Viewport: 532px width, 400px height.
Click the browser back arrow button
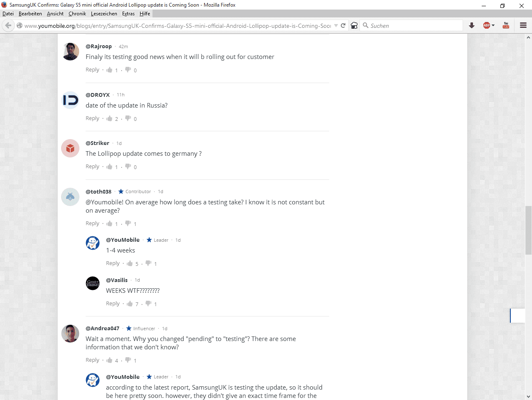(8, 25)
